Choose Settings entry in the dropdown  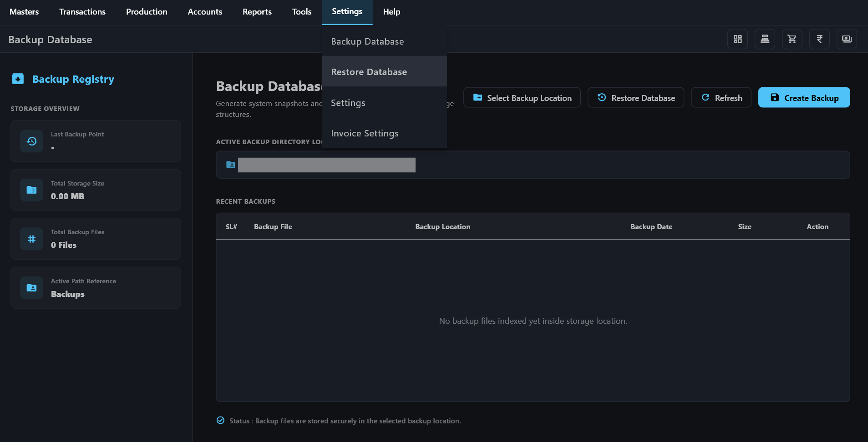[384, 103]
